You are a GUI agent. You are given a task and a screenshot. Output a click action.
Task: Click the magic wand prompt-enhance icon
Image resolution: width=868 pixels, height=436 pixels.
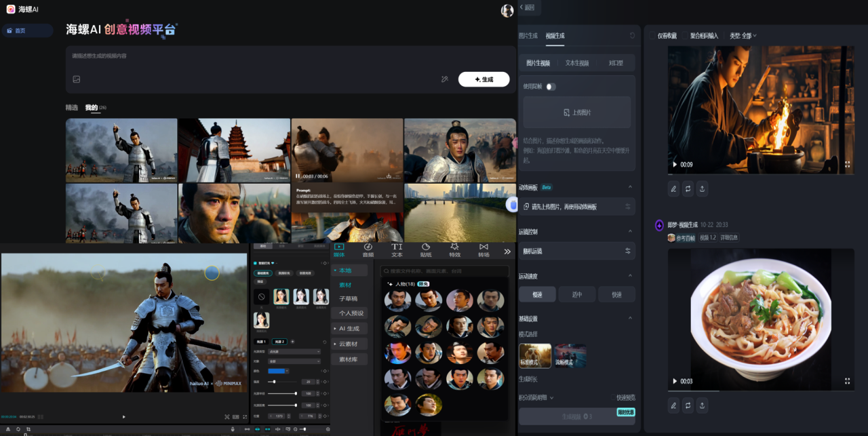click(445, 79)
